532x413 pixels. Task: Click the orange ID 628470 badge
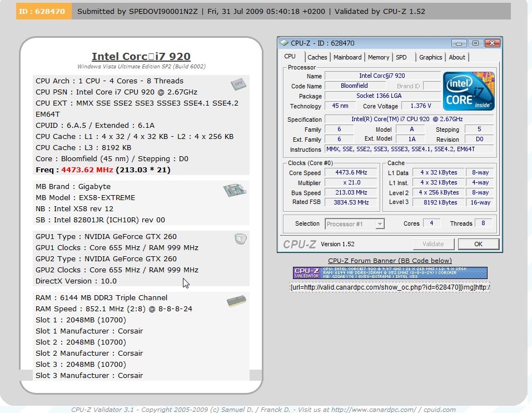coord(43,11)
